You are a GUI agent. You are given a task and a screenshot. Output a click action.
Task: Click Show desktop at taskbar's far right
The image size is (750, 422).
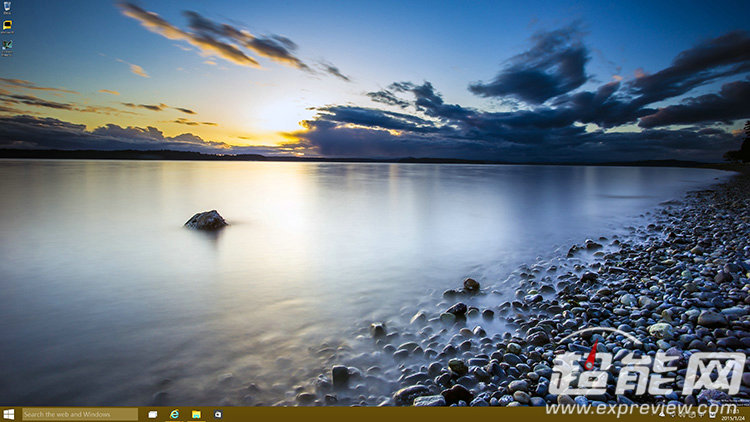tap(748, 414)
